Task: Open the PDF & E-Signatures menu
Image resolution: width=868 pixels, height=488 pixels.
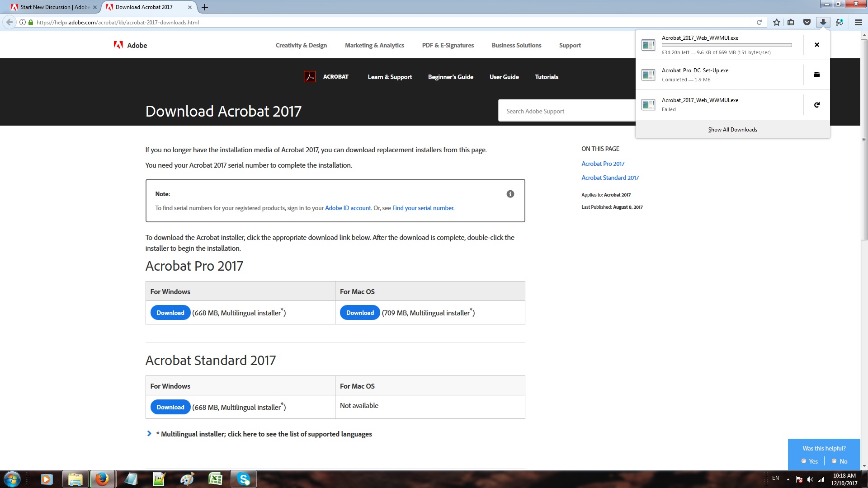Action: pos(448,45)
